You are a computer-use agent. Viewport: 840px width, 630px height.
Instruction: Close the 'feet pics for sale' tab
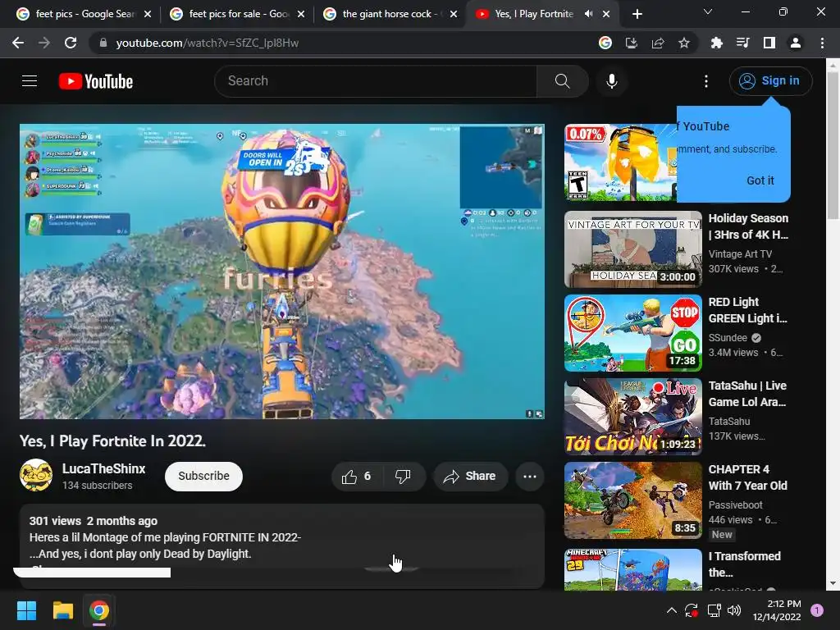coord(301,14)
